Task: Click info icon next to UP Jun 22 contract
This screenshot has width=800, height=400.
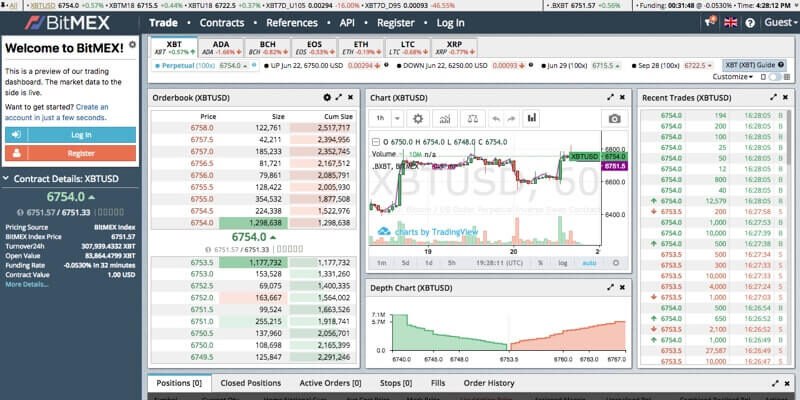Action: (x=386, y=65)
